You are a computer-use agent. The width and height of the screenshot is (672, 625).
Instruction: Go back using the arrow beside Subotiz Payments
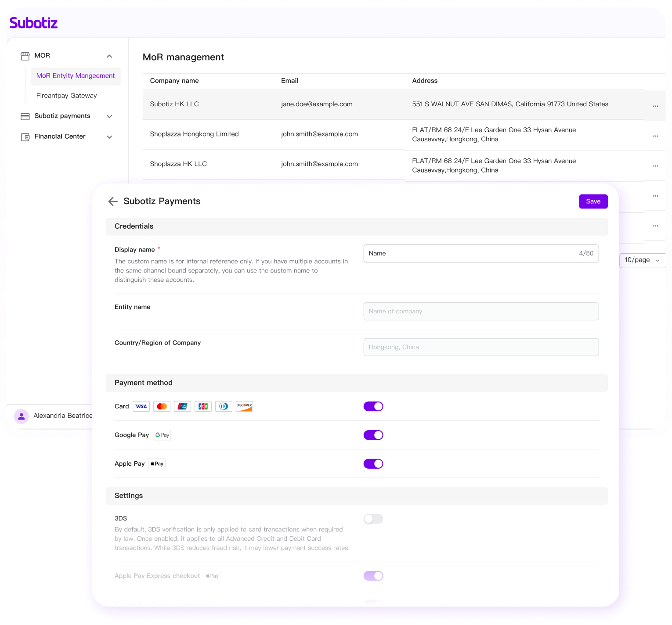(113, 201)
